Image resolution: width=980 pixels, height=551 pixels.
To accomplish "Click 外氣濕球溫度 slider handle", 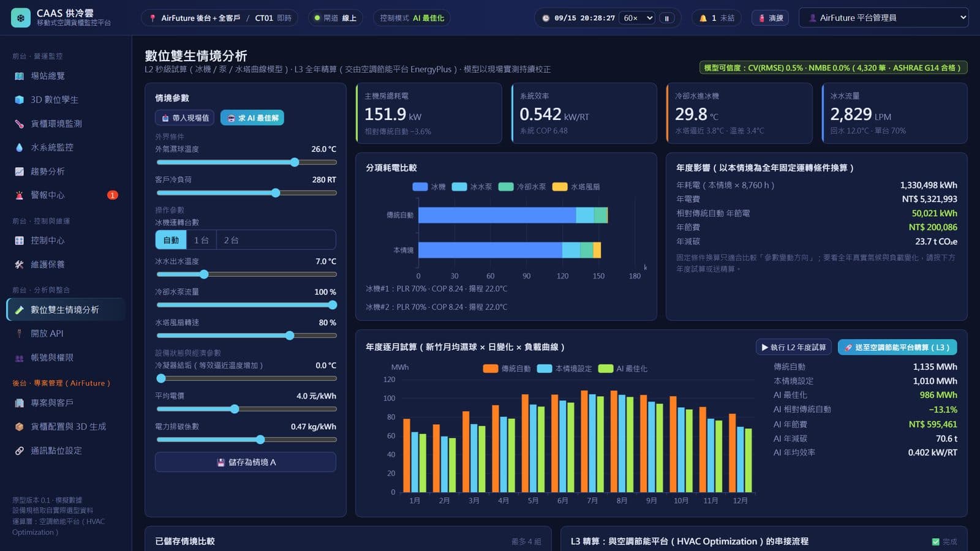I will coord(295,162).
